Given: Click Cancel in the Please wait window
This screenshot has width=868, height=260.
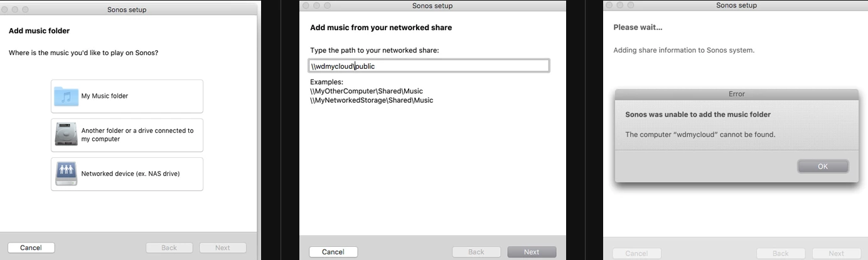Looking at the screenshot, I should point(636,253).
